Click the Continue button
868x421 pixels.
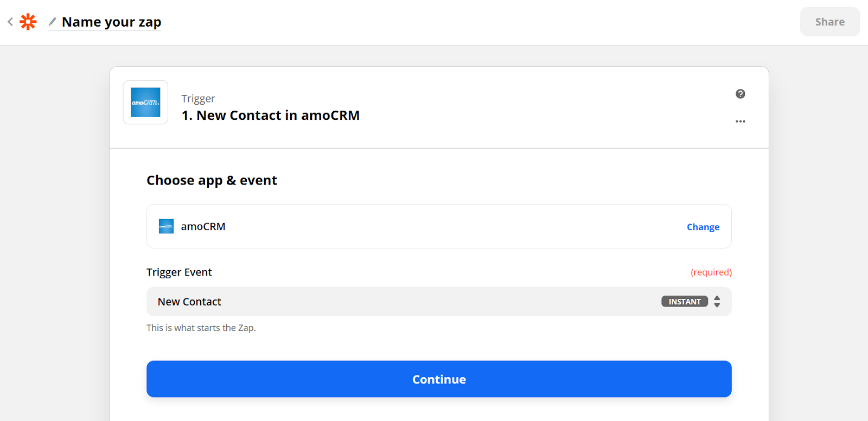[439, 379]
